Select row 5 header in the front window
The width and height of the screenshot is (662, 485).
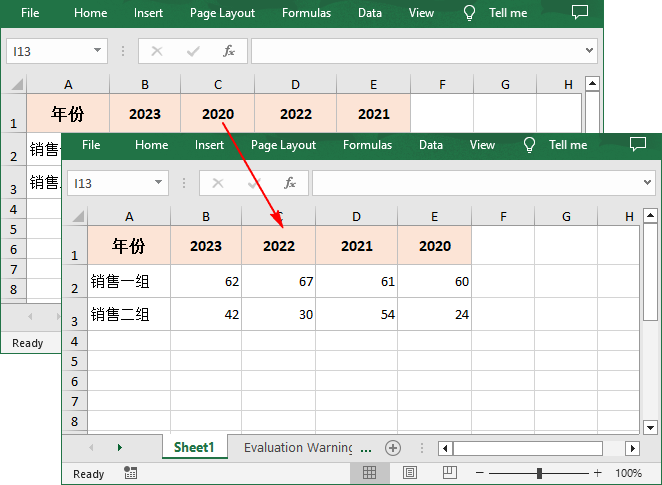(x=74, y=361)
